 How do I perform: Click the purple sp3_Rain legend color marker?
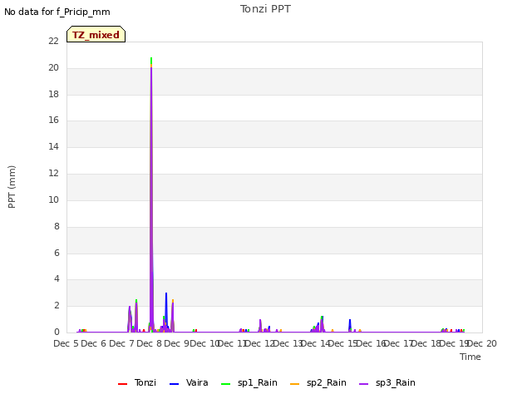click(364, 384)
